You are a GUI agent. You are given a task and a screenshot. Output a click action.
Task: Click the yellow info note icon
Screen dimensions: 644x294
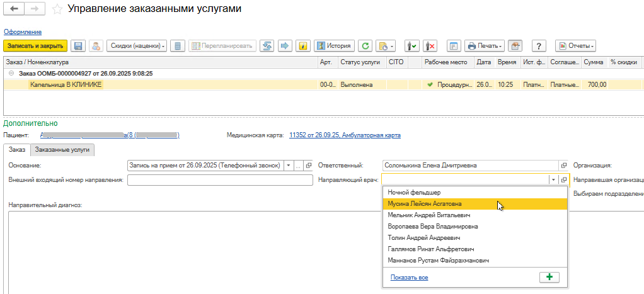[x=302, y=46]
